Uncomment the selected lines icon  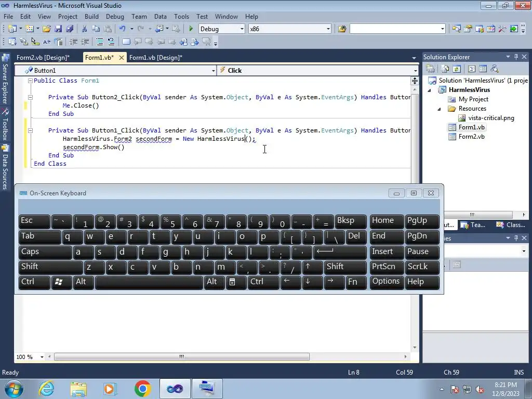[111, 42]
